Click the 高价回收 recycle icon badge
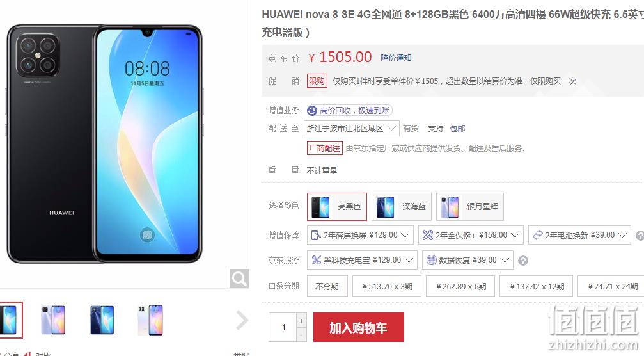 coord(312,111)
